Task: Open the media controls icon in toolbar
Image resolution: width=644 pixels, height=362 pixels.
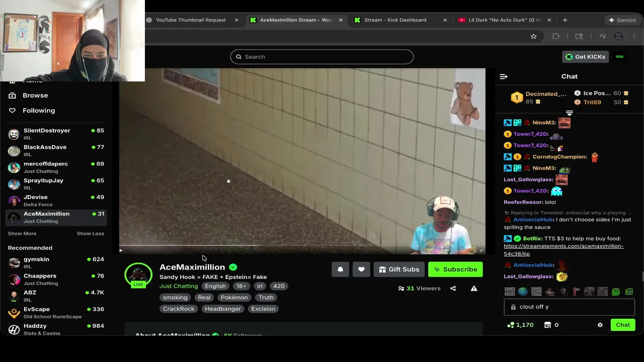Action: pyautogui.click(x=603, y=36)
